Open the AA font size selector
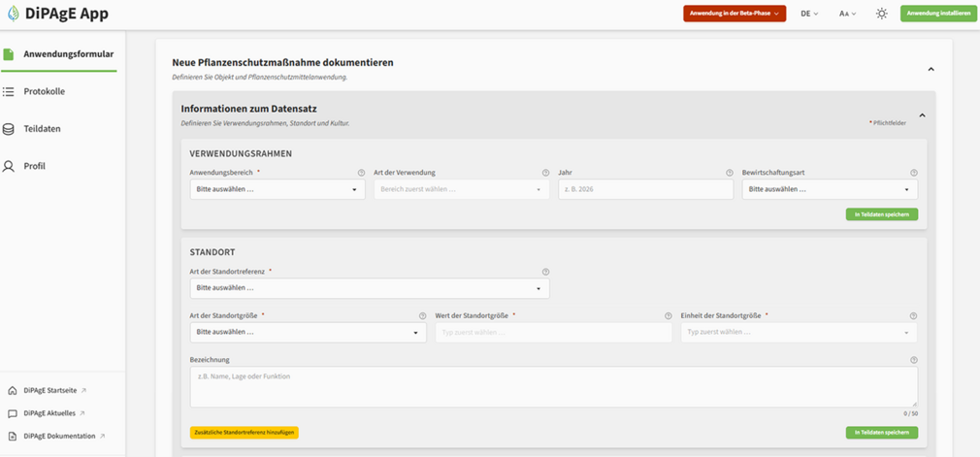980x457 pixels. tap(847, 14)
